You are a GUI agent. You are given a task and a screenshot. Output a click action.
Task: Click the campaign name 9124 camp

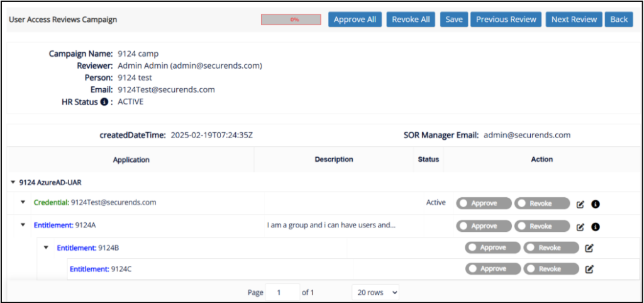[x=138, y=54]
